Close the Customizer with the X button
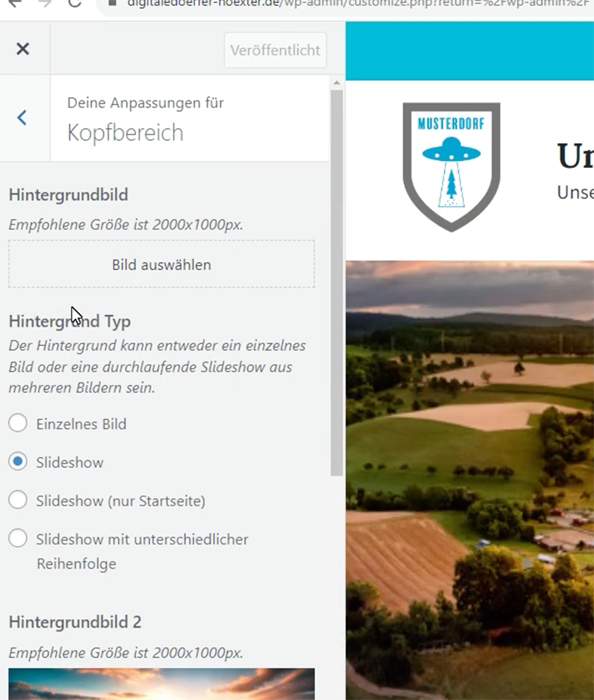Screen dimensions: 594x700 click(x=23, y=49)
